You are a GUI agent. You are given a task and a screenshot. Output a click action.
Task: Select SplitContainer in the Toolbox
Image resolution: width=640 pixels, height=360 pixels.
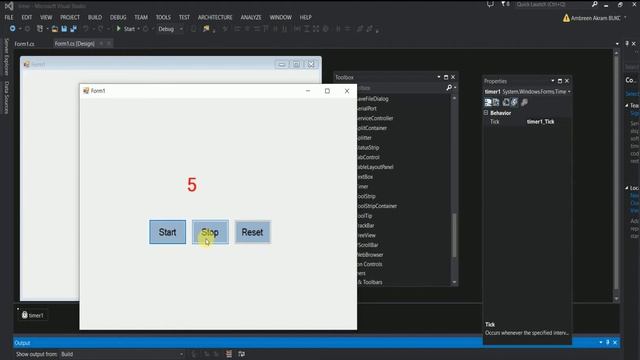pyautogui.click(x=372, y=128)
